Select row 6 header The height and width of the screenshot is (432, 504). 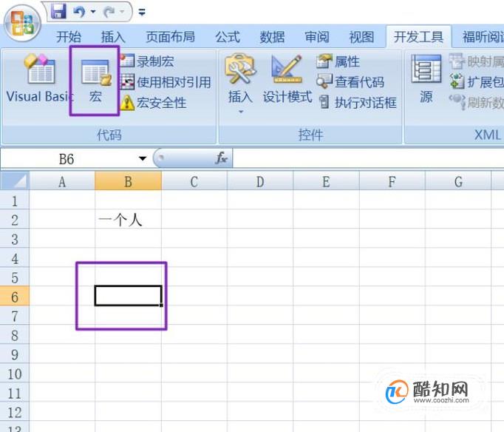pos(15,297)
